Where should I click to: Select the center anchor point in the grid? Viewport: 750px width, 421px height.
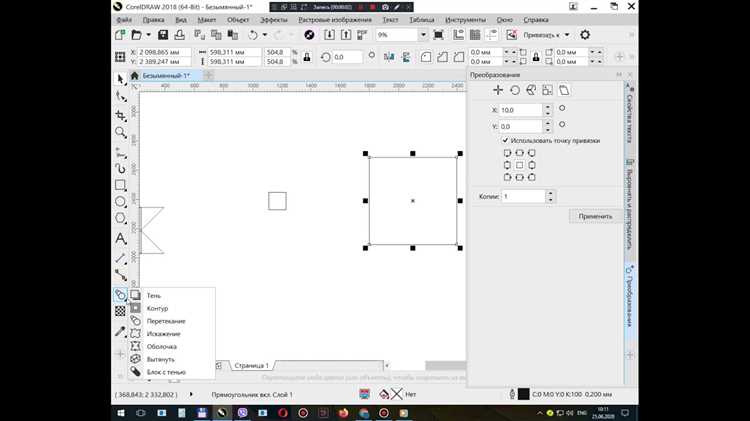click(519, 165)
